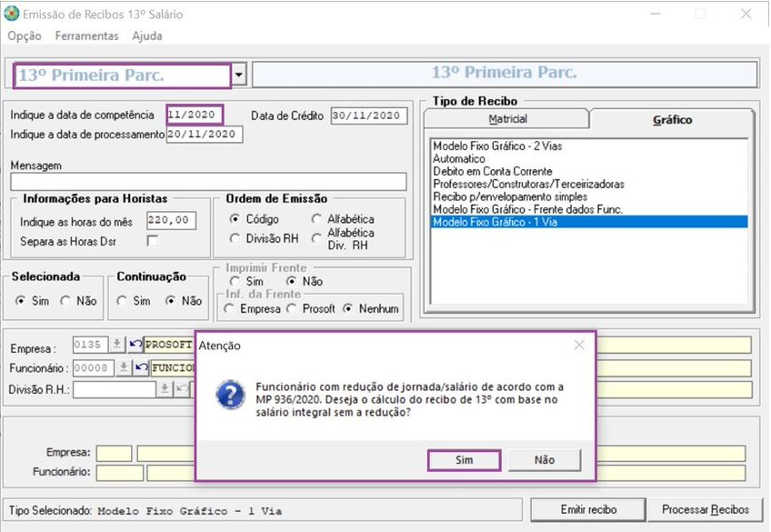This screenshot has height=532, width=771.
Task: Click the undo arrow icon beside Empresa field
Action: click(135, 344)
